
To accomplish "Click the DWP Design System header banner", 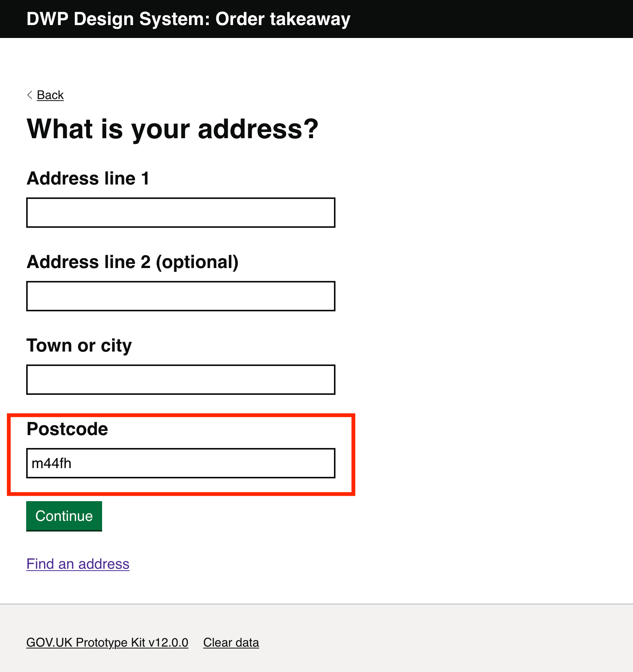I will point(316,19).
